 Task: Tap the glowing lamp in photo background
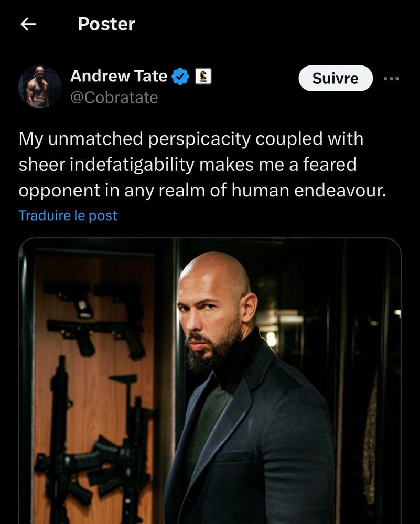click(x=271, y=339)
